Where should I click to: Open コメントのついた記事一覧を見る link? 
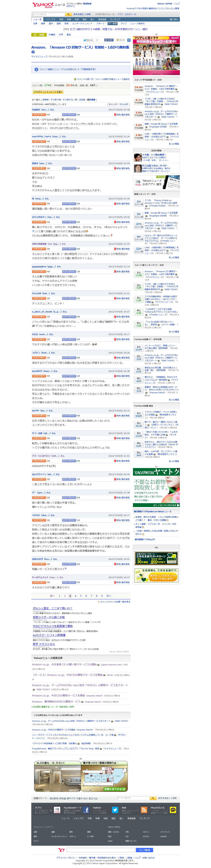pos(115,602)
